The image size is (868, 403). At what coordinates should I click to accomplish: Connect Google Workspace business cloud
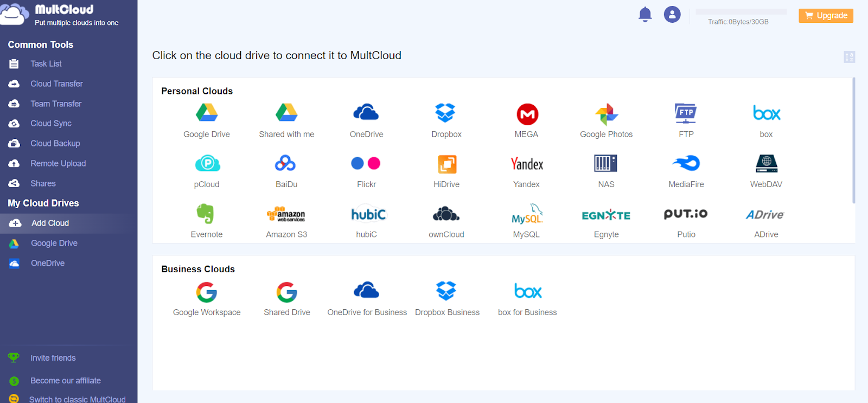coord(207,292)
